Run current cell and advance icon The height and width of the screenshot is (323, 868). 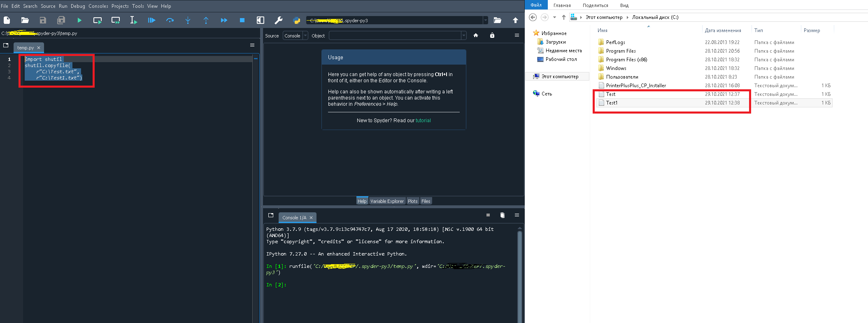116,20
